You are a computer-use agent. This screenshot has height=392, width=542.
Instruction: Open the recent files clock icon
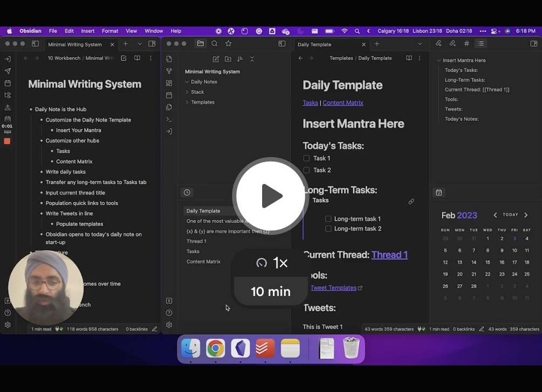click(x=187, y=192)
